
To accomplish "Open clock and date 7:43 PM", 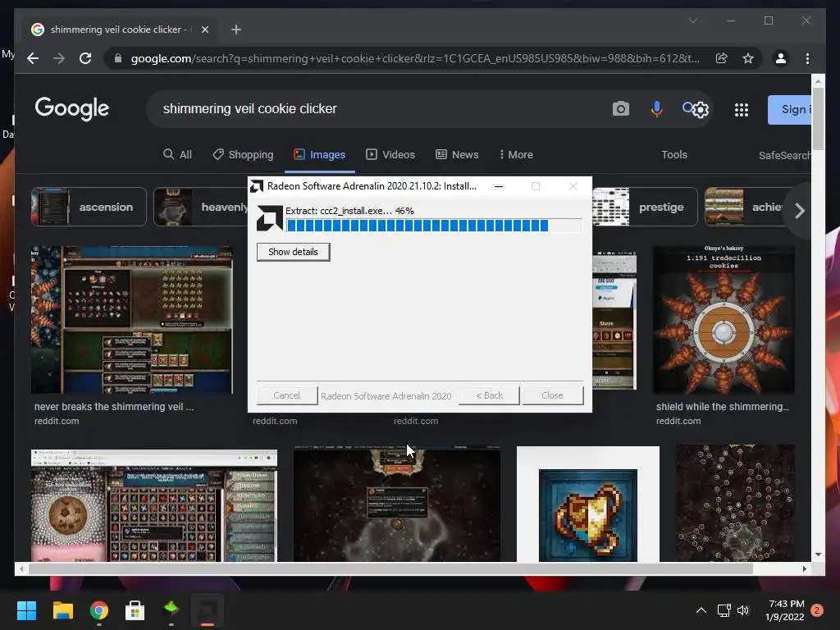I will [x=785, y=610].
